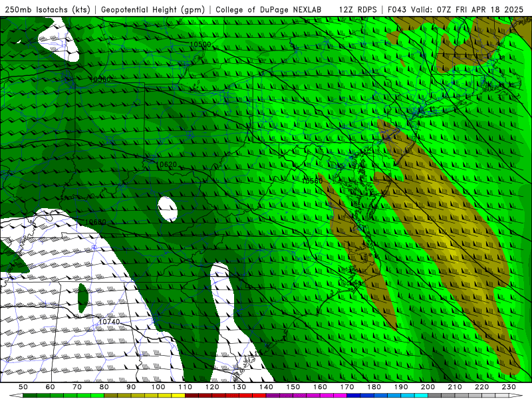Screen dimensions: 532x399
Task: Click the '110' value on the color scale
Action: (186, 387)
